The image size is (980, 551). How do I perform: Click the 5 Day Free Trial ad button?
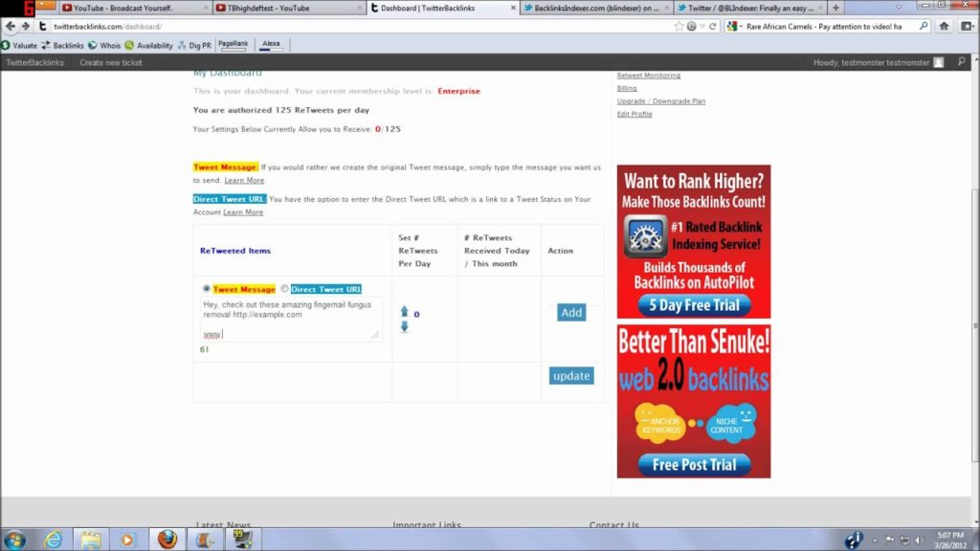[x=694, y=305]
